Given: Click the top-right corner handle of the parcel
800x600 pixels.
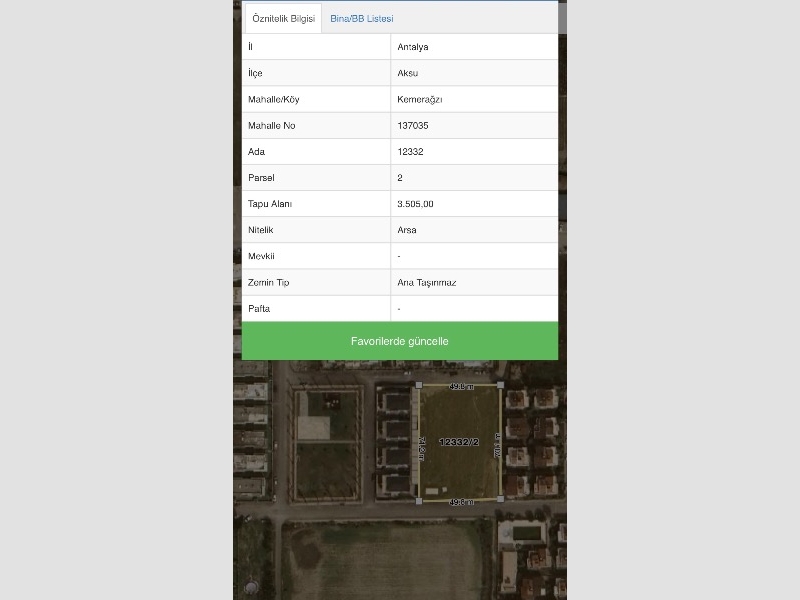Looking at the screenshot, I should [x=500, y=385].
